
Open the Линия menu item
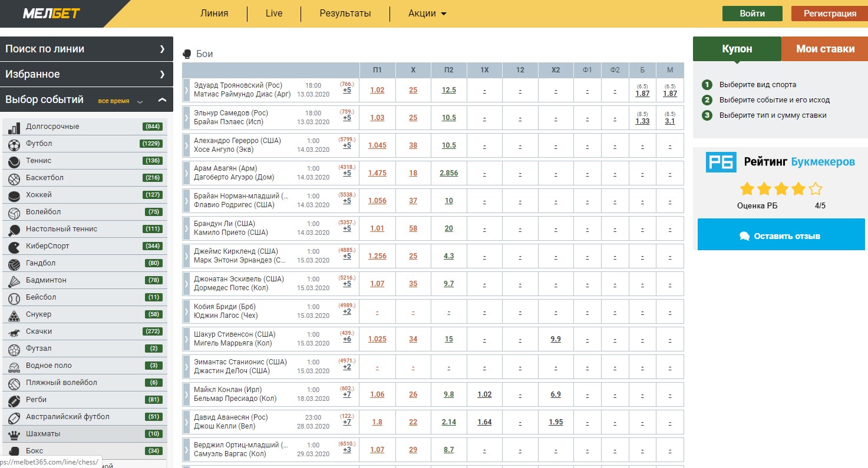214,13
